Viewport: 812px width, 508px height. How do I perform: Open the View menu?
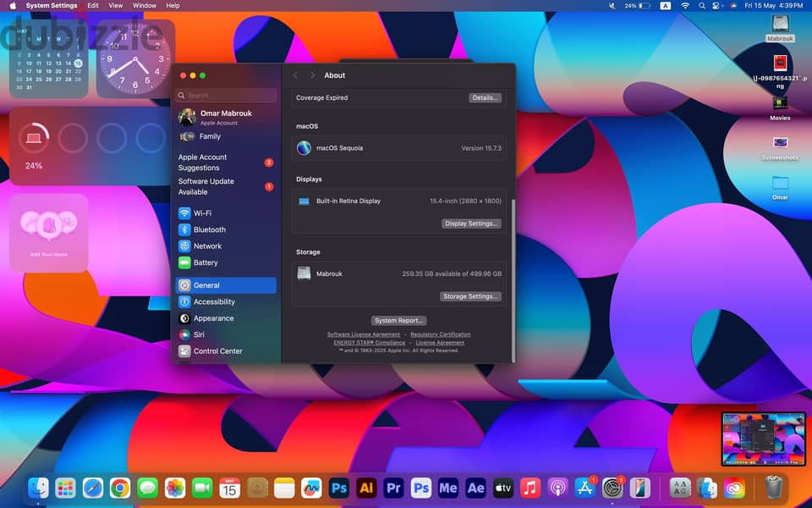[x=116, y=6]
